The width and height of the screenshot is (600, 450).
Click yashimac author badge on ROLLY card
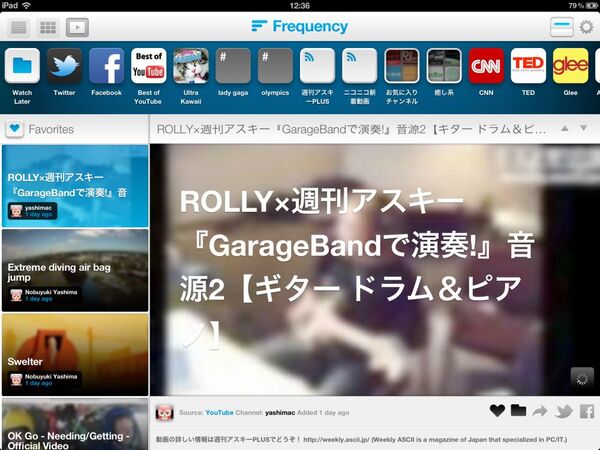(33, 211)
